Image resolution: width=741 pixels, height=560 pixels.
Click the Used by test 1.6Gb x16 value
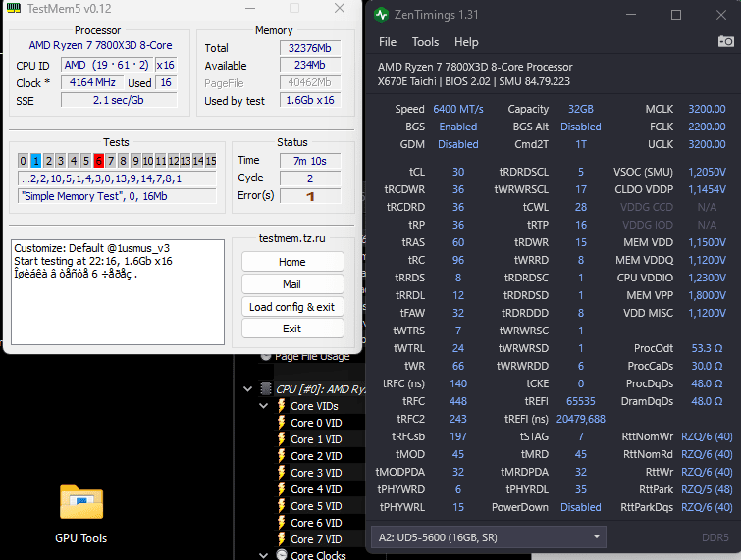click(310, 100)
